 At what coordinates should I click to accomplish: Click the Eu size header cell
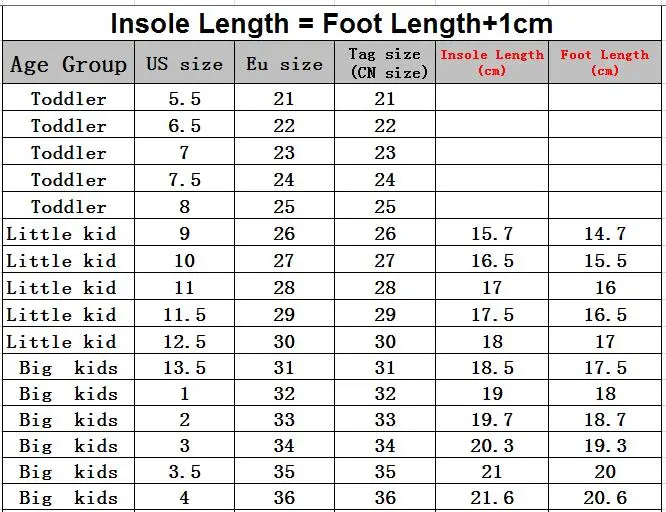coord(285,62)
